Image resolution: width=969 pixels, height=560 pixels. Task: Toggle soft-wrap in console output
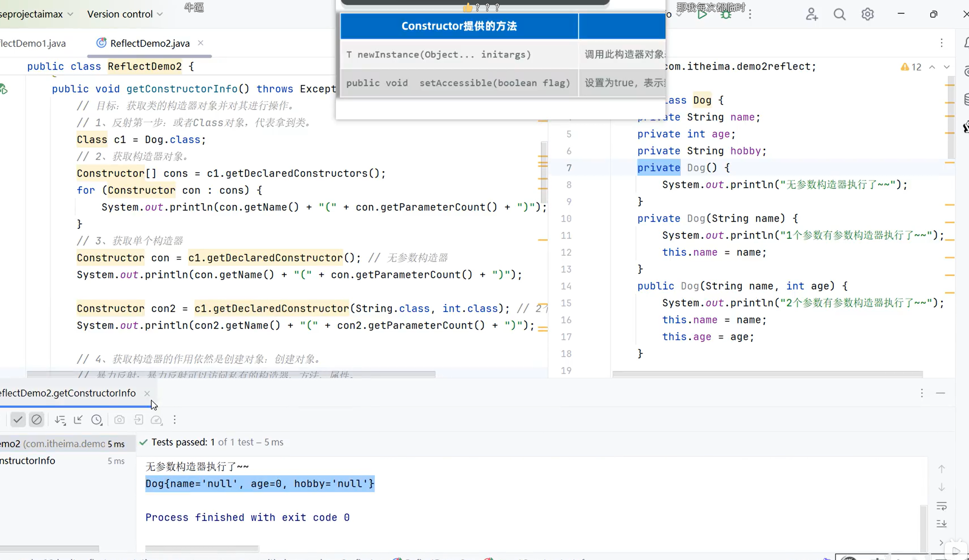941,506
